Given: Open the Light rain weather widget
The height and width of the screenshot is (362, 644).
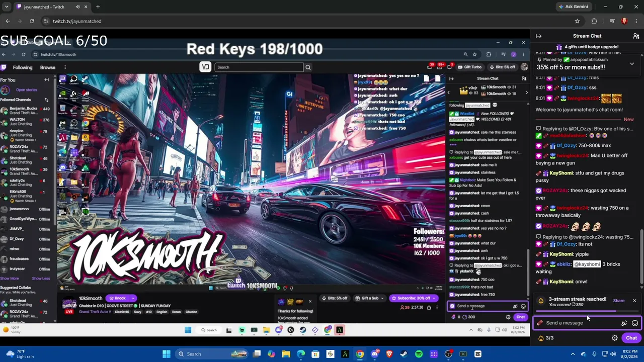Looking at the screenshot, I should pos(20,354).
